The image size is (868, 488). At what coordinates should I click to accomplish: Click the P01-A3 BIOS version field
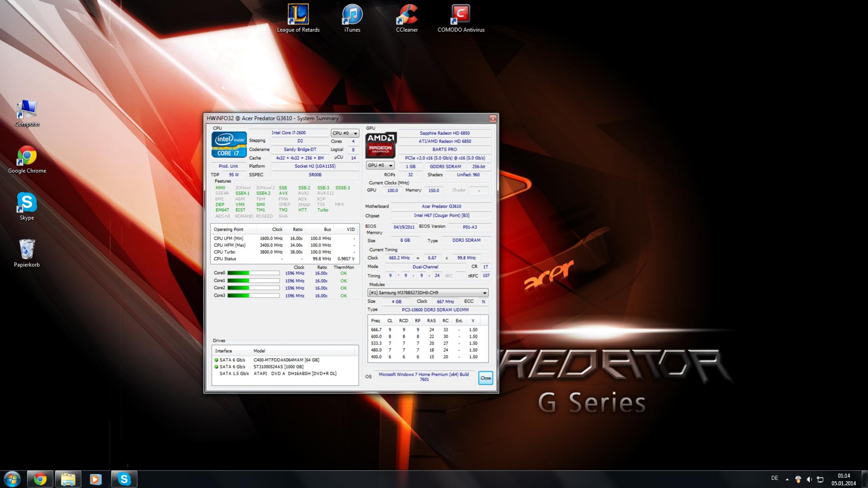point(470,227)
